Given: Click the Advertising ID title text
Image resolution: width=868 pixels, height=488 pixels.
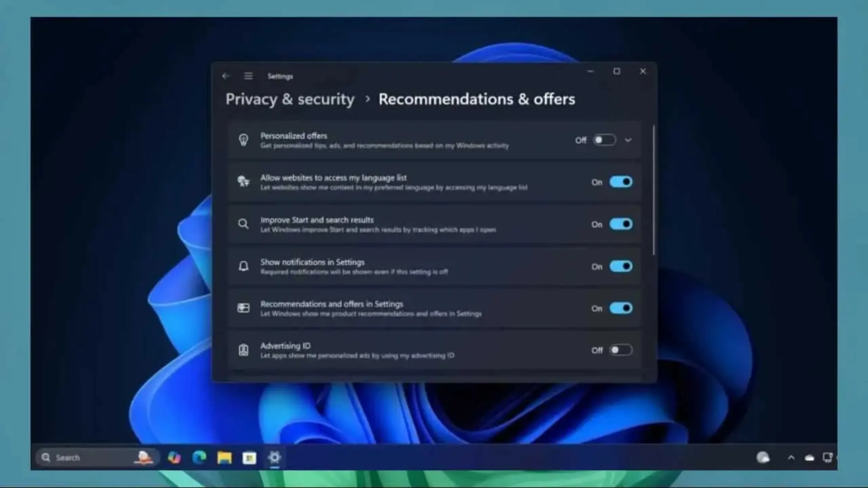Looking at the screenshot, I should 285,346.
